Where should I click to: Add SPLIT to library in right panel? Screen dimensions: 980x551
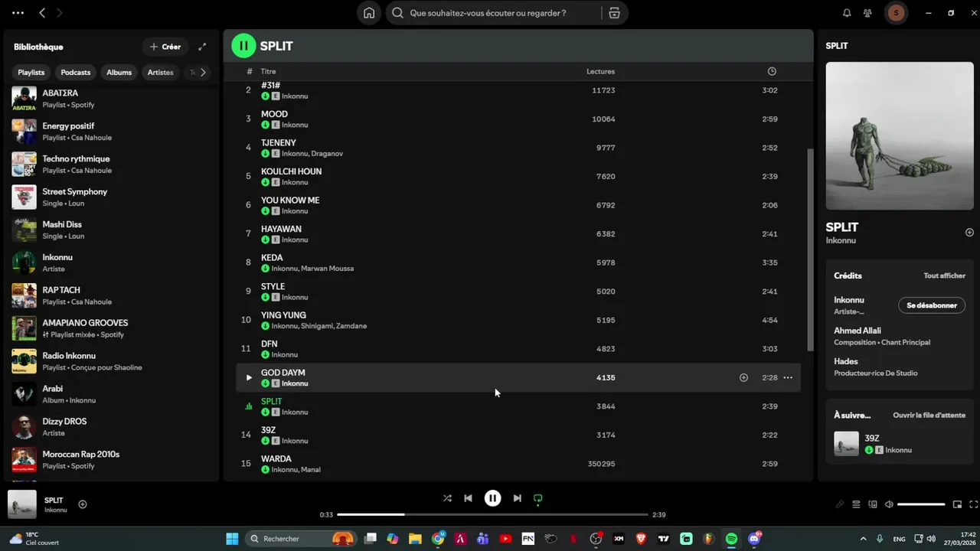pyautogui.click(x=969, y=232)
